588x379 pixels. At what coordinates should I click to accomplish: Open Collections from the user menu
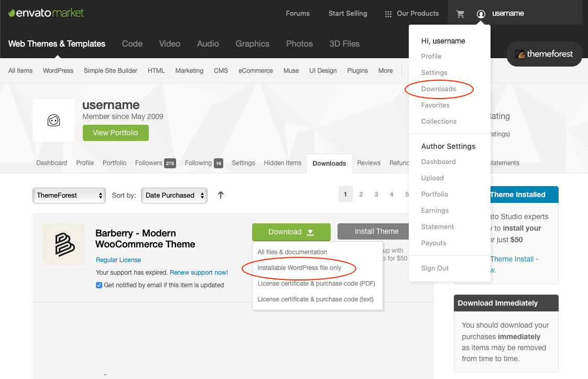click(x=439, y=121)
